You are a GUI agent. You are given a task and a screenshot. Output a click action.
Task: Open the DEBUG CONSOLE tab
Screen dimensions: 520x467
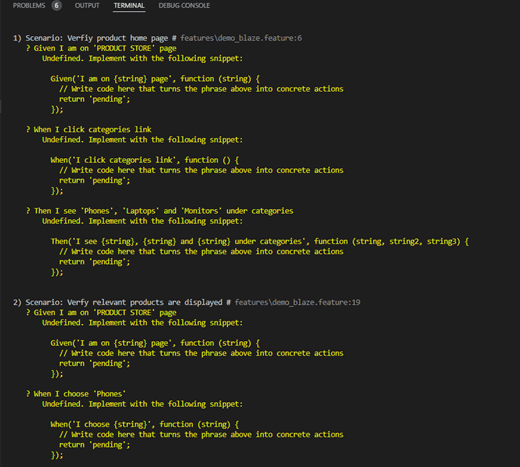tap(184, 6)
